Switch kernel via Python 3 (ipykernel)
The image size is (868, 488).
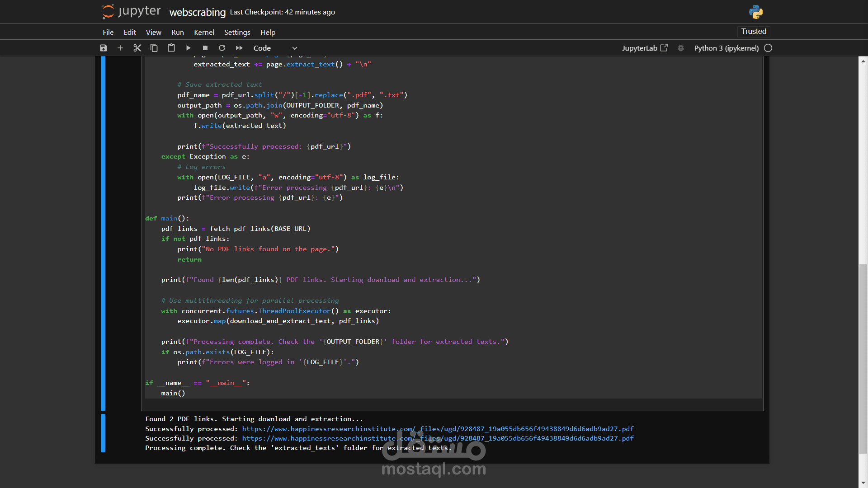pos(726,48)
